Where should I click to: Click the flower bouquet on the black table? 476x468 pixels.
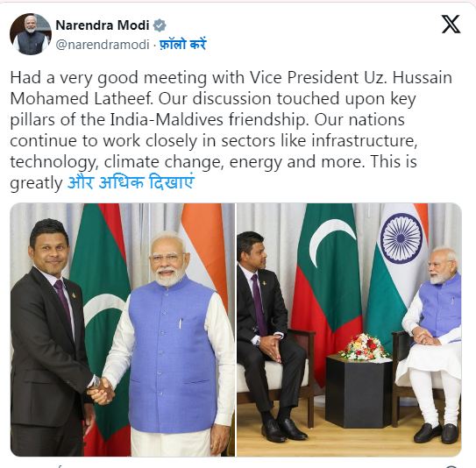364,347
